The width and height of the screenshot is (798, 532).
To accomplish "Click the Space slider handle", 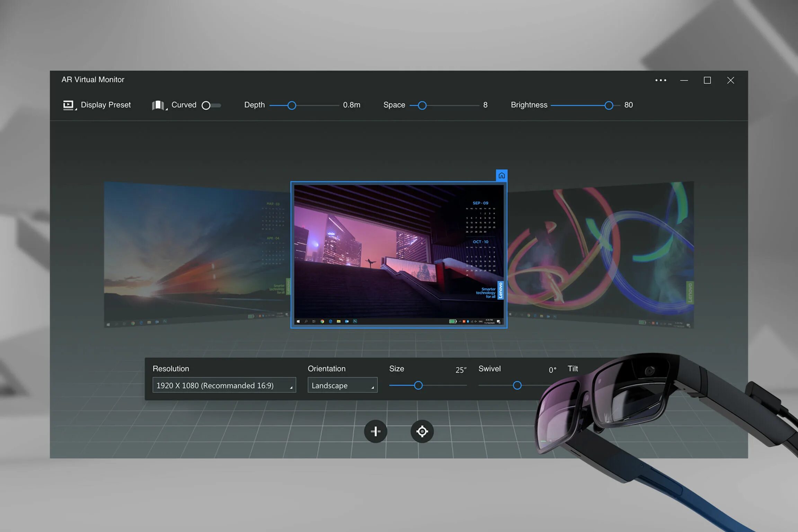I will coord(422,105).
